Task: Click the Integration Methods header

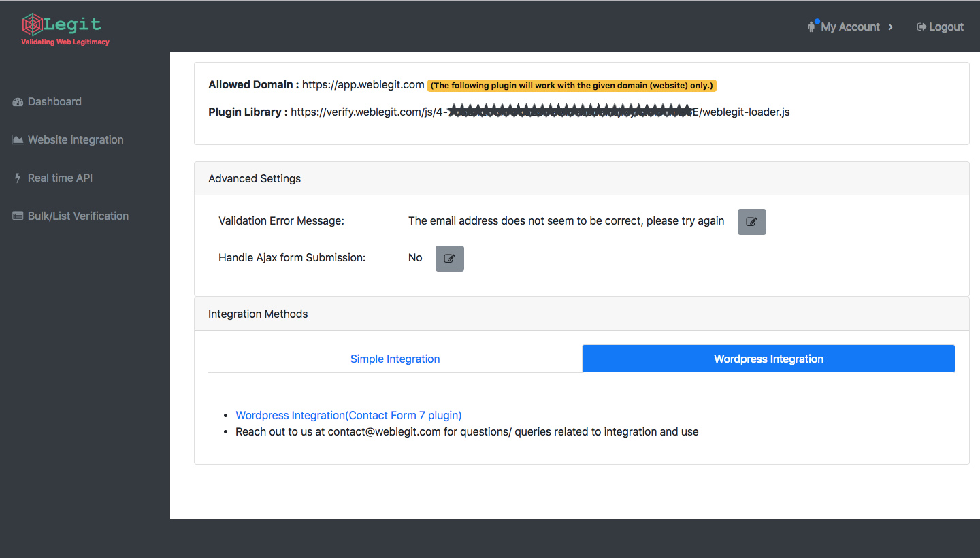Action: tap(582, 314)
